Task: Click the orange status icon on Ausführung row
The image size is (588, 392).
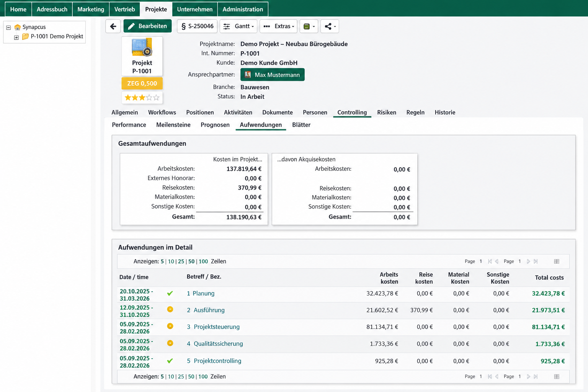Action: [x=170, y=309]
